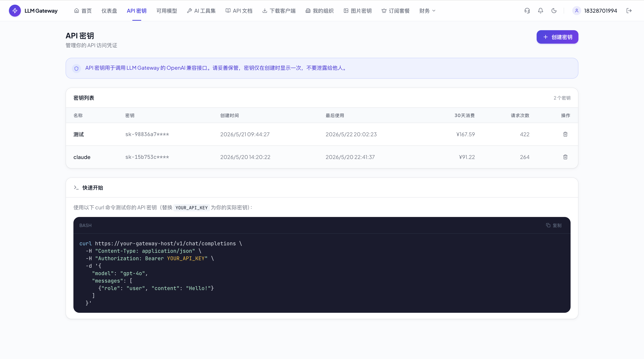Screen dimensions: 644x359
Task: Click creation time 2026/5/20 14:20:22
Action: click(245, 157)
